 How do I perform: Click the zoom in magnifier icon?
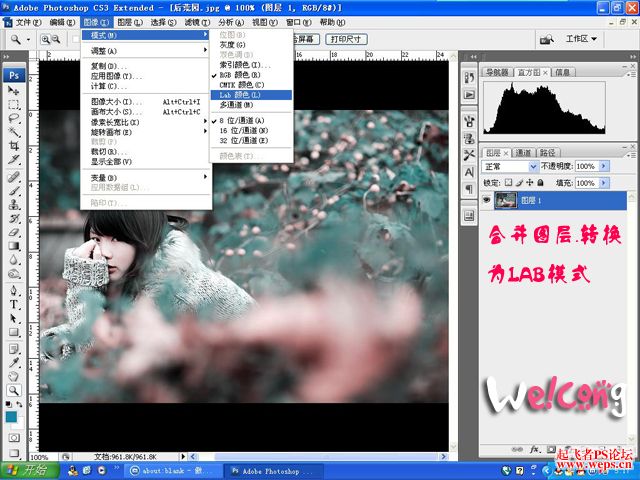click(45, 39)
